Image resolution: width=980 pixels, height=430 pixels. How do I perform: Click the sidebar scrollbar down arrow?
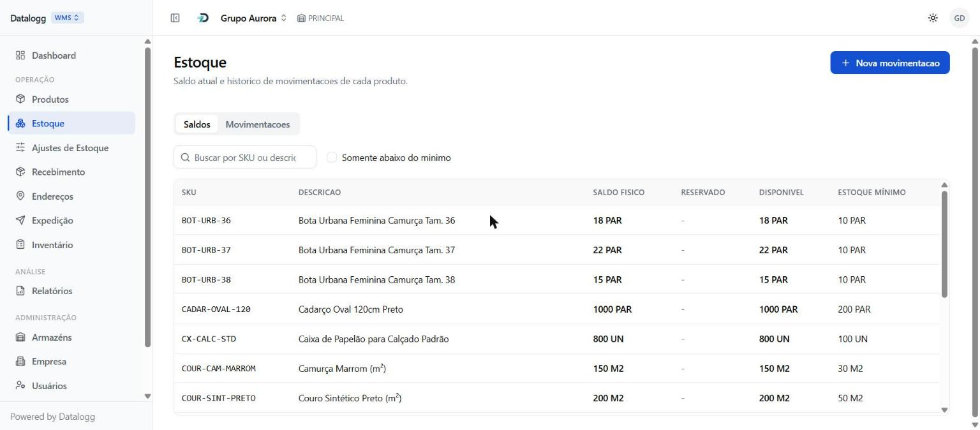point(147,396)
